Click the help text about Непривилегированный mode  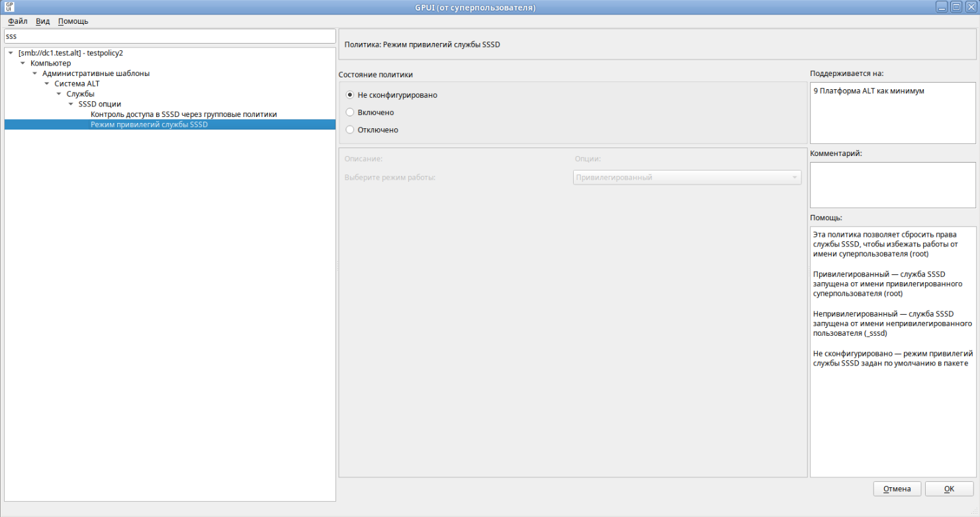tap(892, 323)
